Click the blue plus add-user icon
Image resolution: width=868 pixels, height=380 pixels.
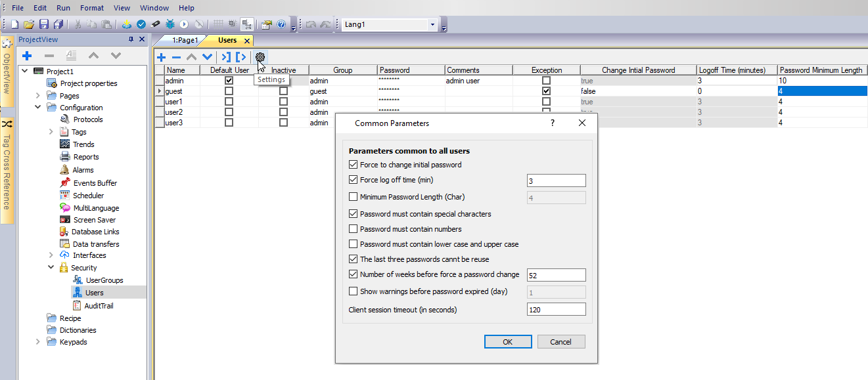[161, 57]
